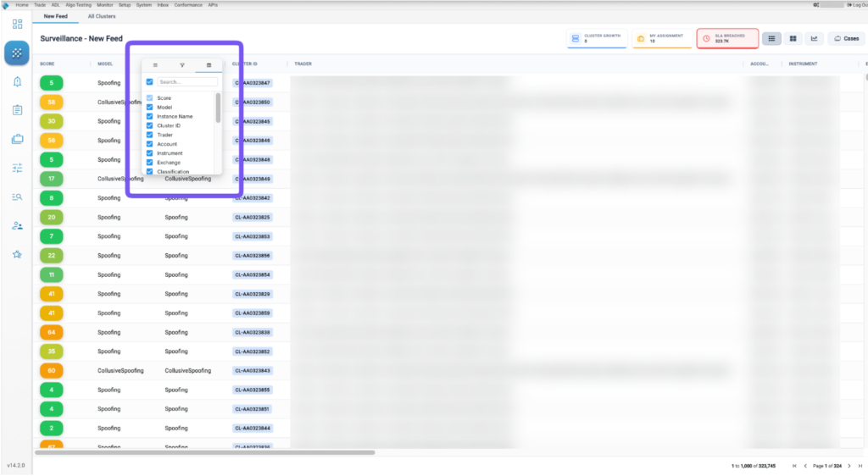Switch to chart view icon
The height and width of the screenshot is (476, 868).
pos(814,39)
